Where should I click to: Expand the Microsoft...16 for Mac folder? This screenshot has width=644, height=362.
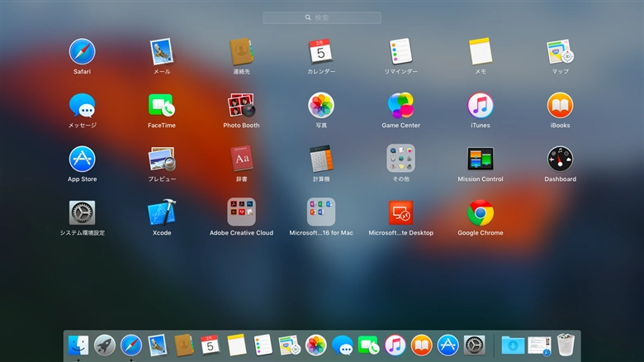[x=321, y=212]
